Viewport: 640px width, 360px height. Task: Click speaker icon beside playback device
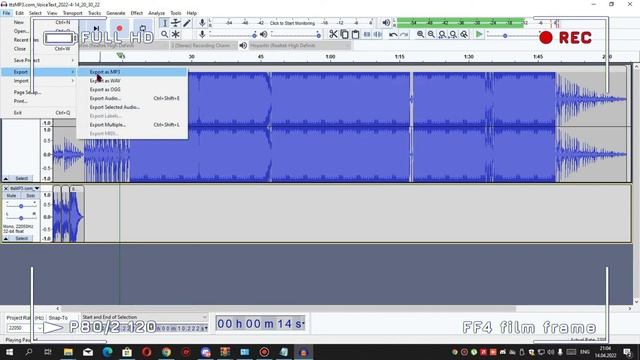point(243,45)
